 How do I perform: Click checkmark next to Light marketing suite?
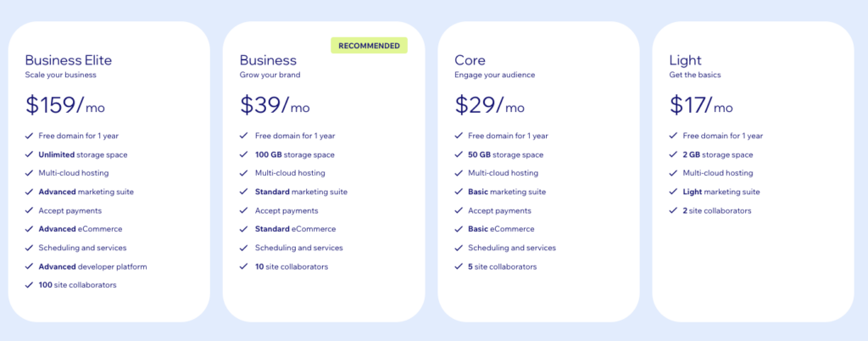pos(673,192)
